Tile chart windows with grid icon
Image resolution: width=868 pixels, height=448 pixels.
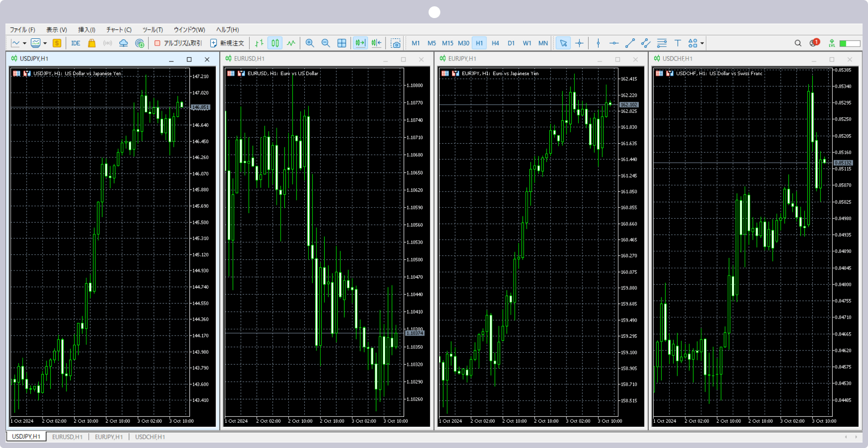(x=342, y=43)
